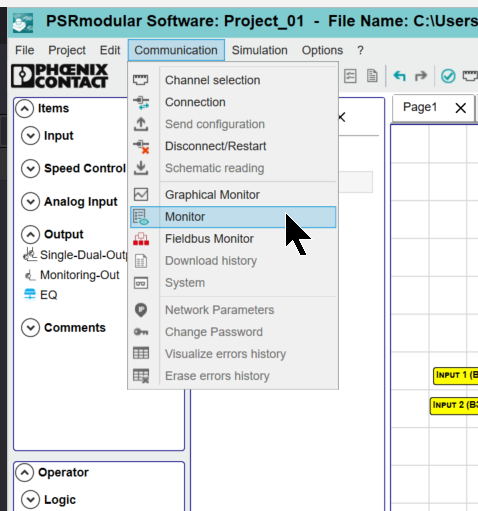
Task: Click the Monitor eye icon in menu
Action: [141, 217]
